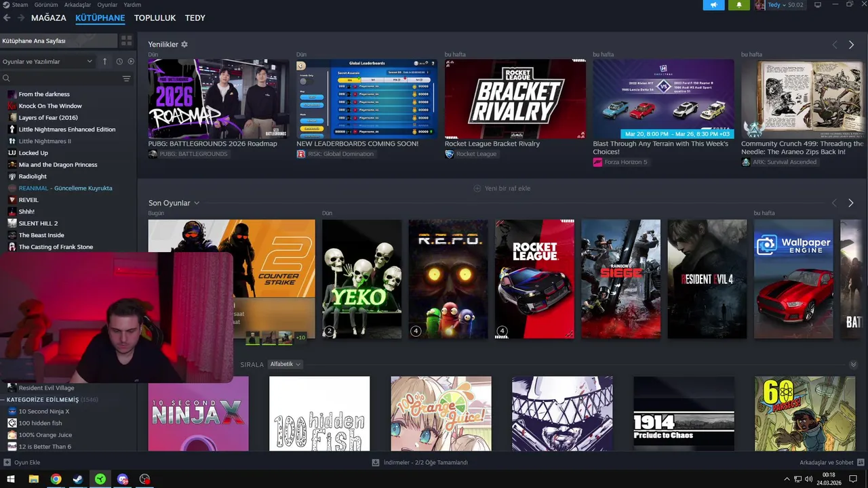
Task: Select SILENT HILL 2 in the list
Action: tap(38, 223)
